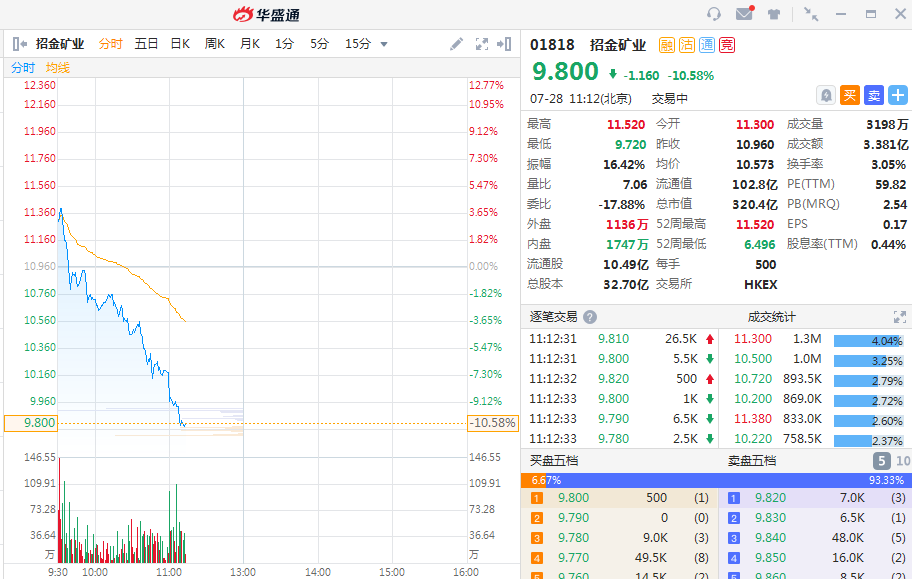Click the current price 9.800 label on chart axis

(31, 423)
